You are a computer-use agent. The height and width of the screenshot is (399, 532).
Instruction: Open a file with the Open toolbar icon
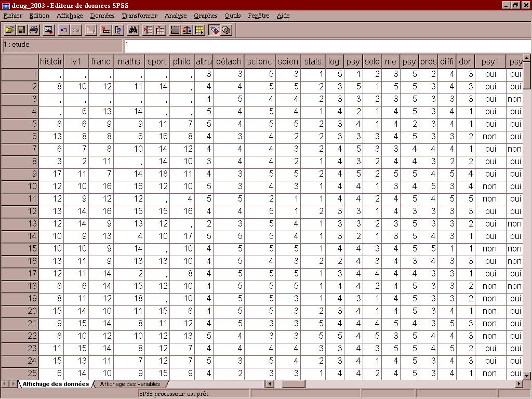pyautogui.click(x=9, y=30)
